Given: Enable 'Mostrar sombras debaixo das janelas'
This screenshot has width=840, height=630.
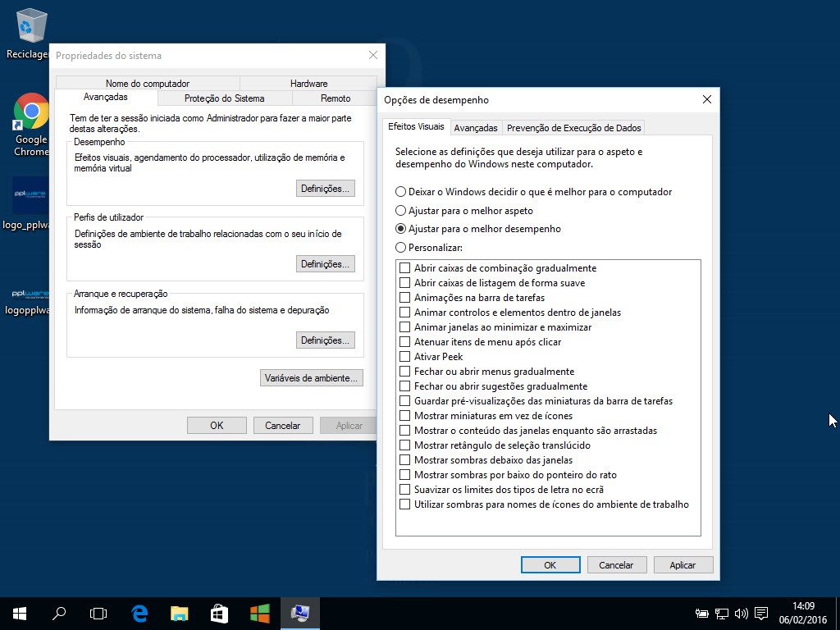Looking at the screenshot, I should (x=404, y=460).
